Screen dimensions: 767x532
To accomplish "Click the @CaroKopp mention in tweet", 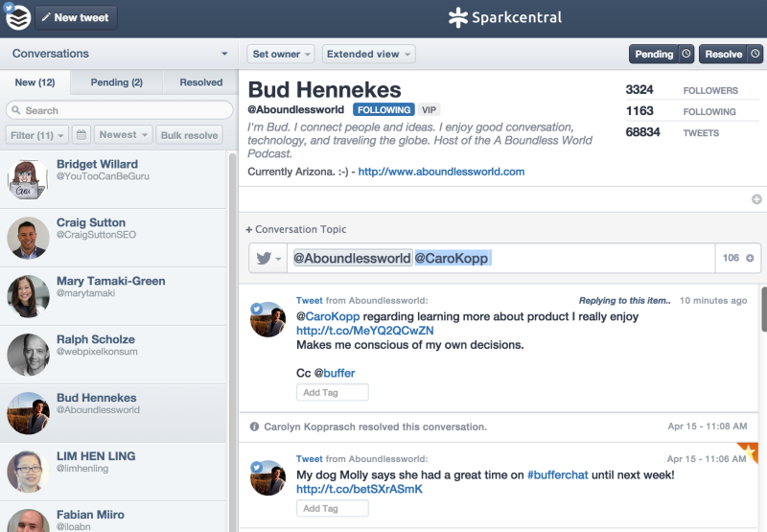I will pos(328,316).
